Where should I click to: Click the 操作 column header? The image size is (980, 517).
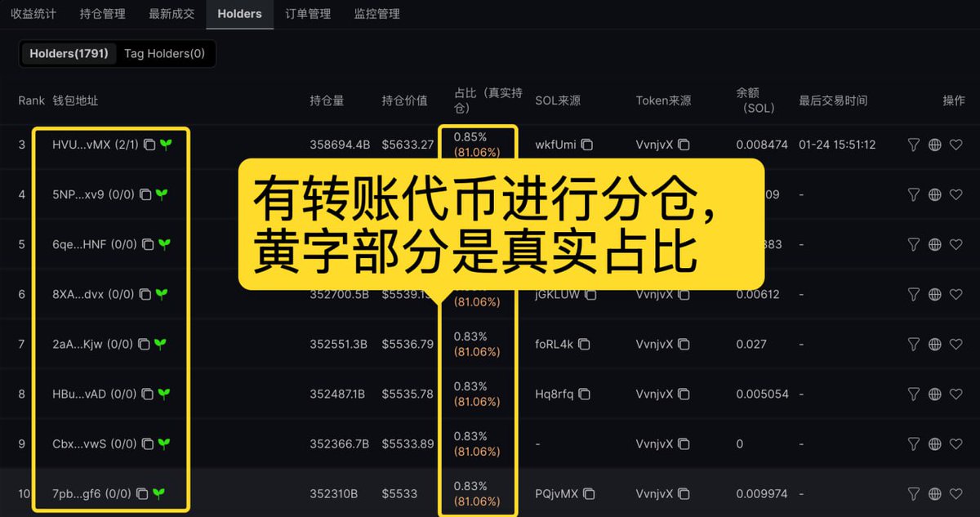pos(954,100)
